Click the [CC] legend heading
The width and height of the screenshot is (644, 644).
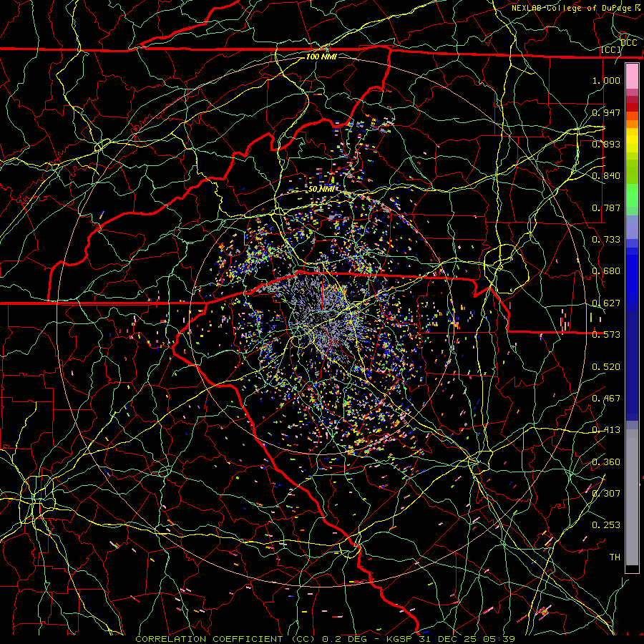coord(611,49)
